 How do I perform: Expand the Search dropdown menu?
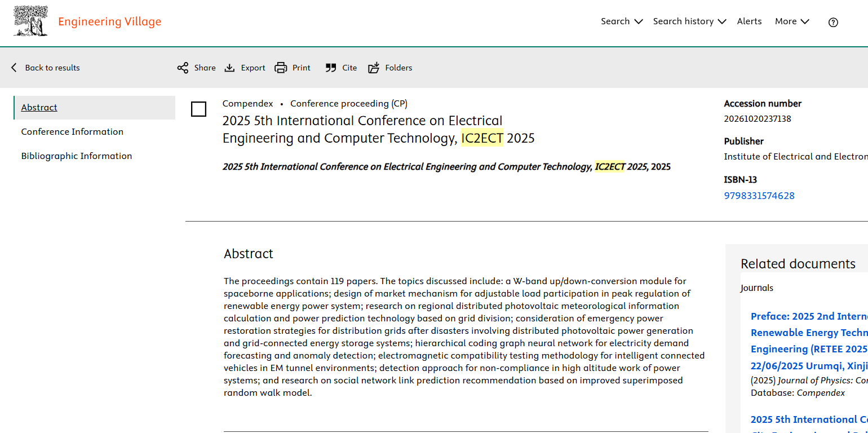coord(621,21)
